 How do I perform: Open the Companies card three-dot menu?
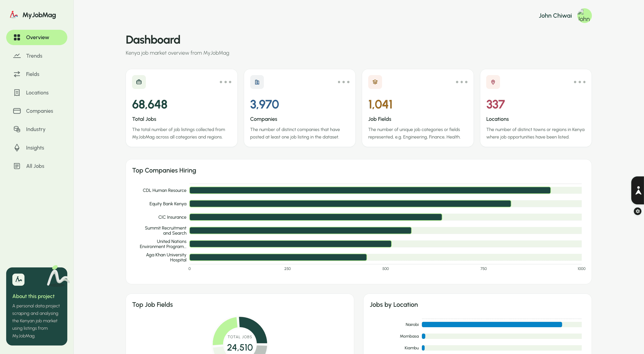[x=344, y=82]
